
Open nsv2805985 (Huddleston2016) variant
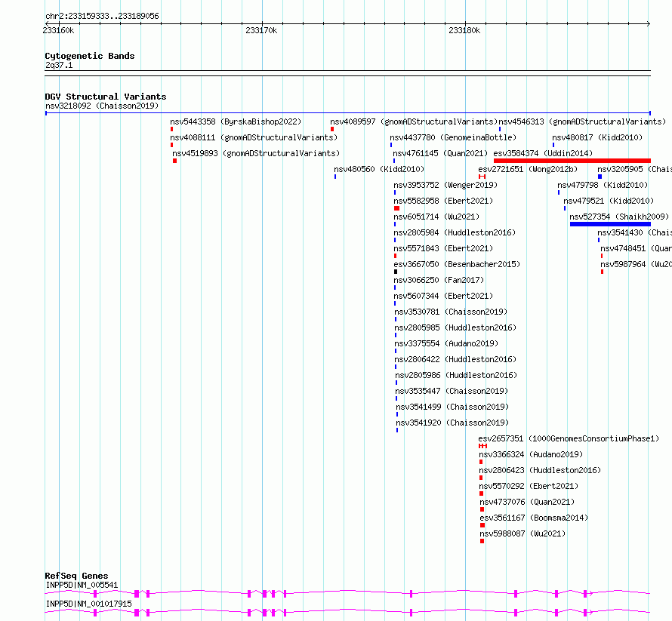tap(455, 327)
